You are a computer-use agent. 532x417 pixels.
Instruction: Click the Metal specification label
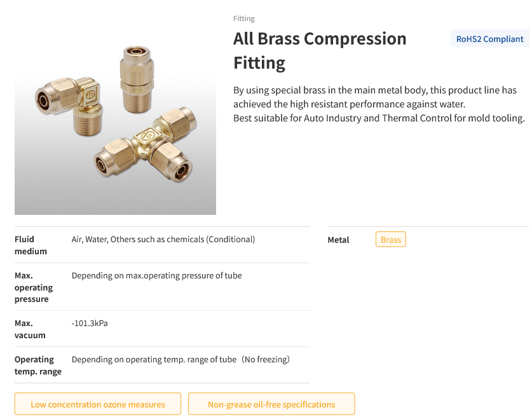coord(338,240)
